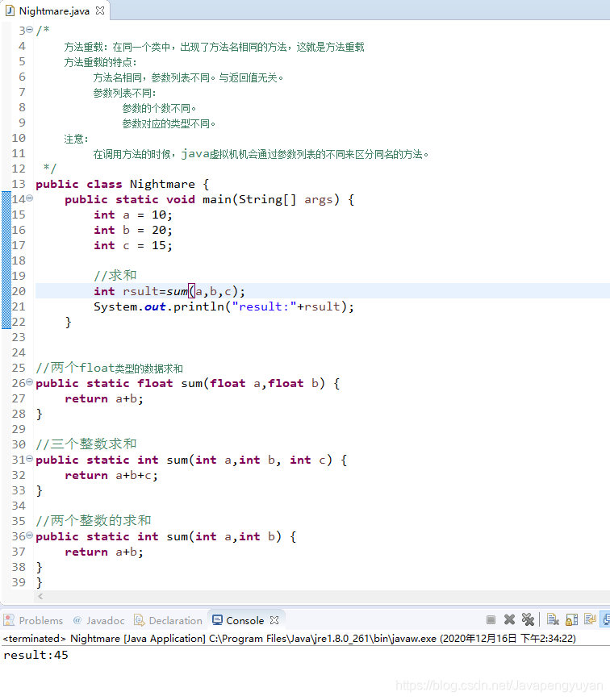Viewport: 610px width, 700px height.
Task: Select the Nightmare.java editor tab
Action: point(54,10)
